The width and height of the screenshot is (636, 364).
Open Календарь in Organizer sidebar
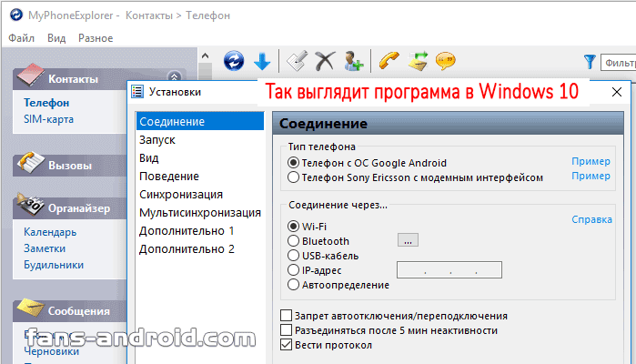point(50,232)
